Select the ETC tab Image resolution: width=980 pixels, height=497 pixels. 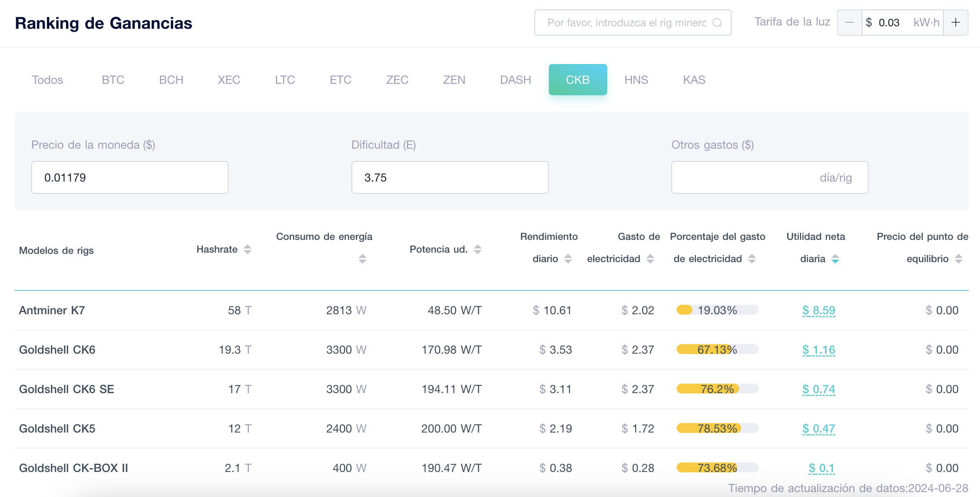[341, 80]
